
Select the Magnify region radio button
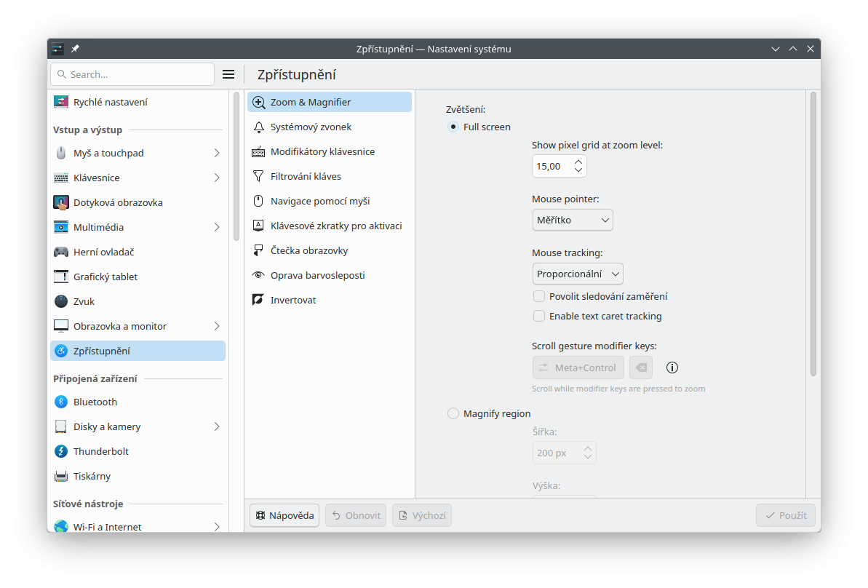click(453, 413)
